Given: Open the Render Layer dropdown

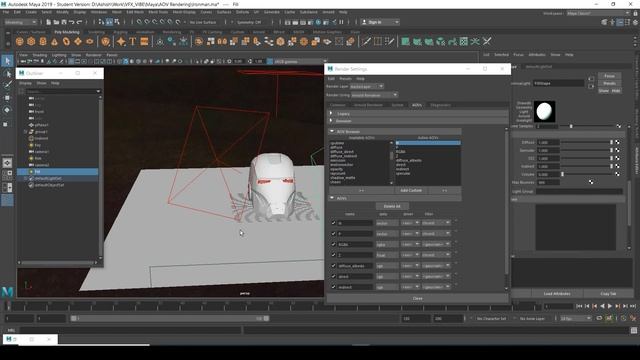Looking at the screenshot, I should click(367, 87).
